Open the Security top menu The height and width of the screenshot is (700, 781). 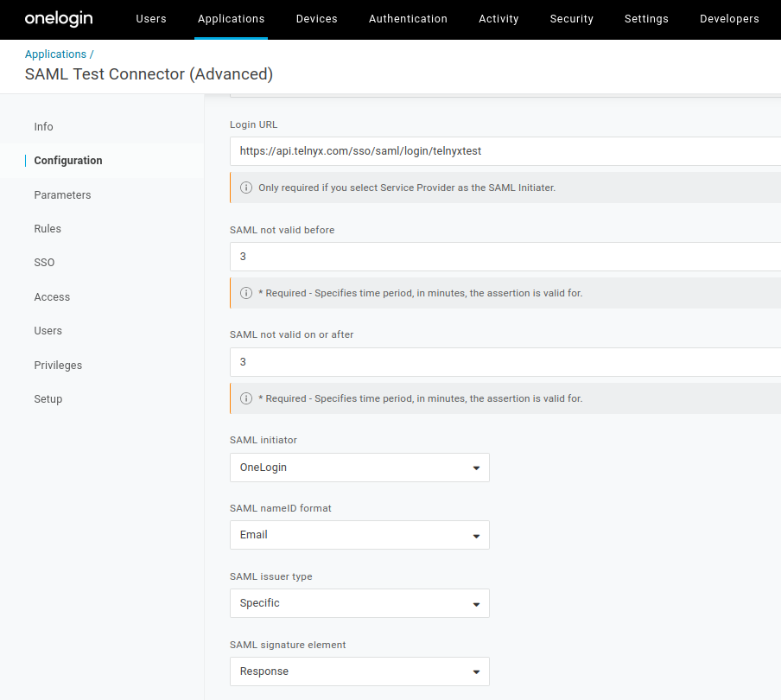(x=571, y=19)
